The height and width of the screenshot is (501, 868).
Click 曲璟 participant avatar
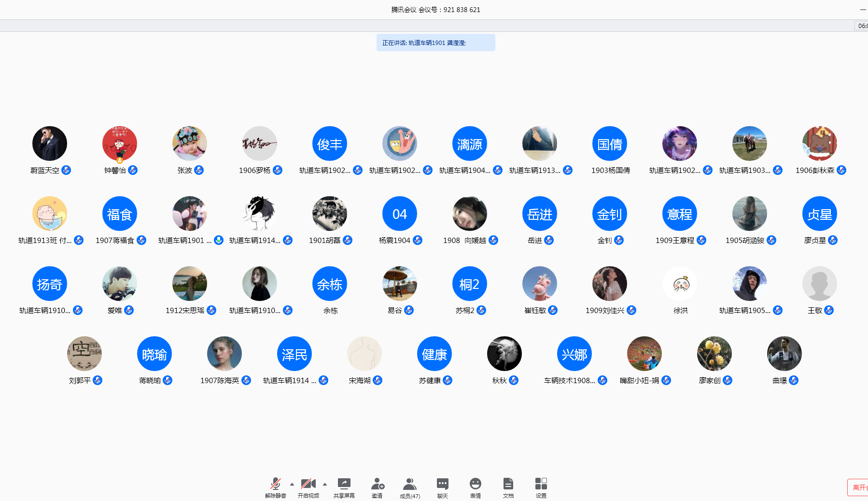784,354
